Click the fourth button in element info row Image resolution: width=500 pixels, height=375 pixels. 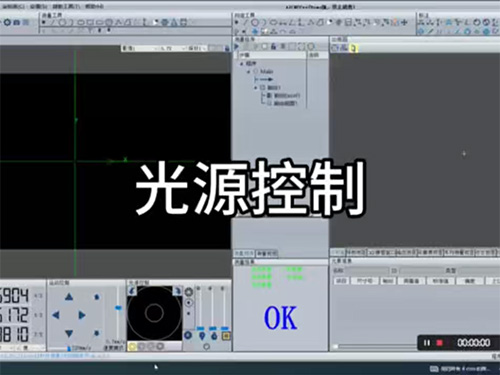click(x=411, y=281)
